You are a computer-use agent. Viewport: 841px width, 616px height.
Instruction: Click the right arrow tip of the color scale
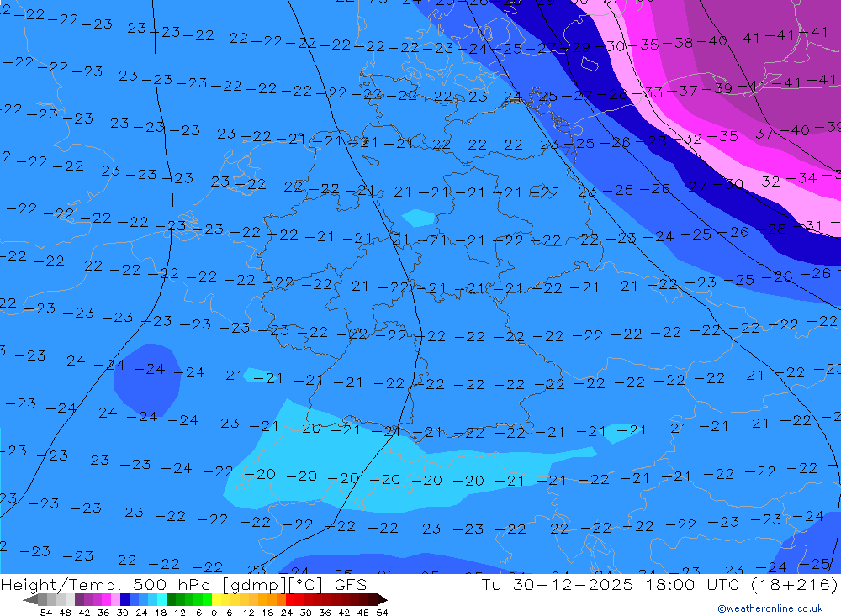(x=384, y=599)
